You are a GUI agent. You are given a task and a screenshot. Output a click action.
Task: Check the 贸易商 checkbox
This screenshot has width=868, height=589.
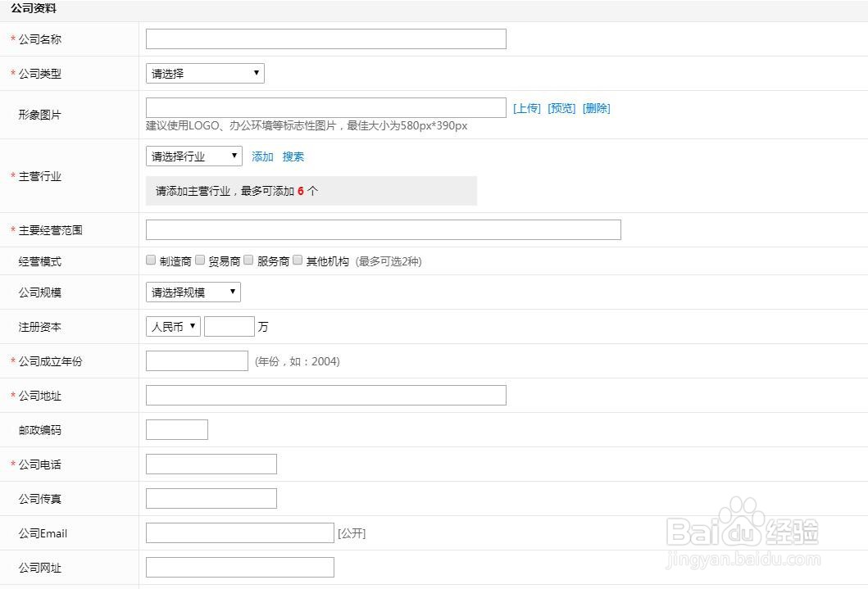click(x=200, y=259)
